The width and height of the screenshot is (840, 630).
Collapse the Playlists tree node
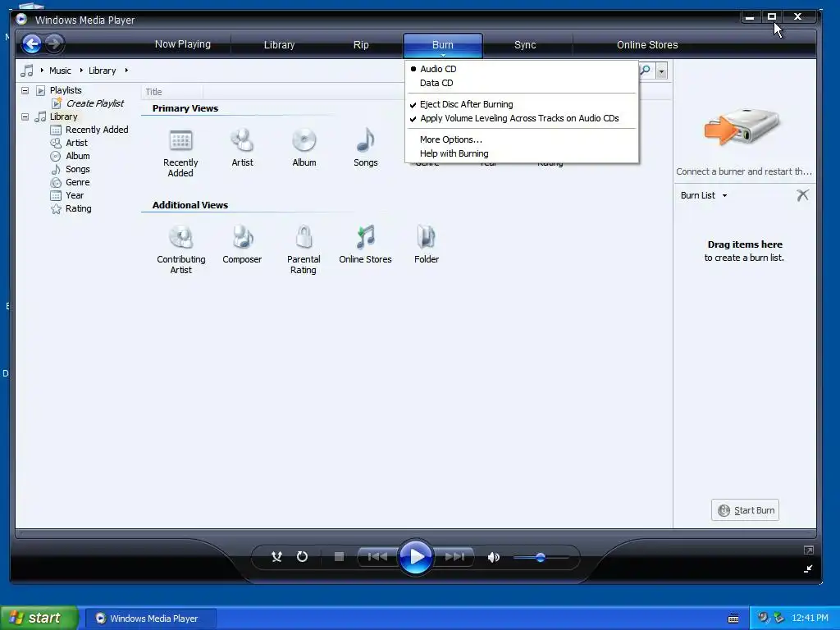click(x=25, y=90)
